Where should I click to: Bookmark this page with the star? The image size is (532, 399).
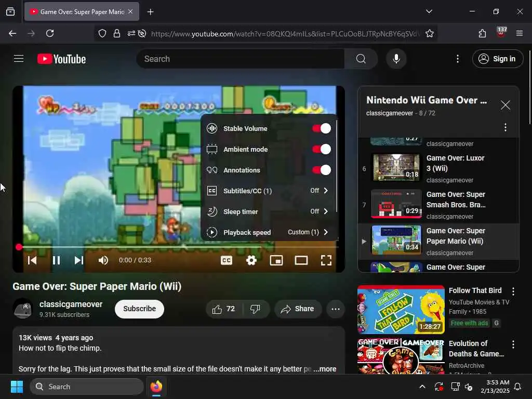[430, 33]
